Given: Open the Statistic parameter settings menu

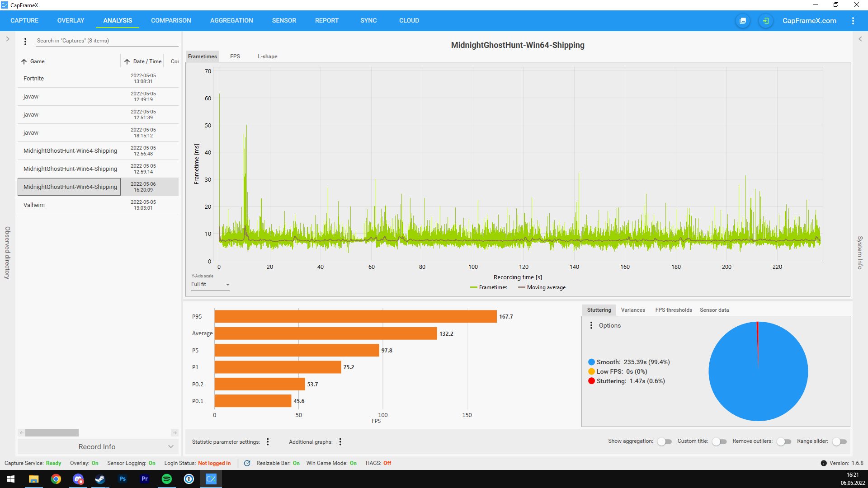Looking at the screenshot, I should 268,442.
